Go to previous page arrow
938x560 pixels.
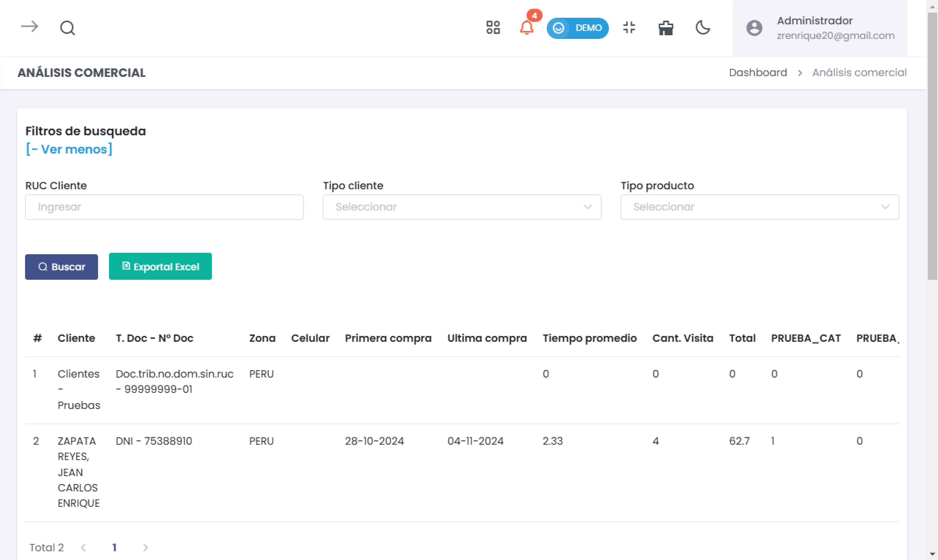[x=83, y=548]
